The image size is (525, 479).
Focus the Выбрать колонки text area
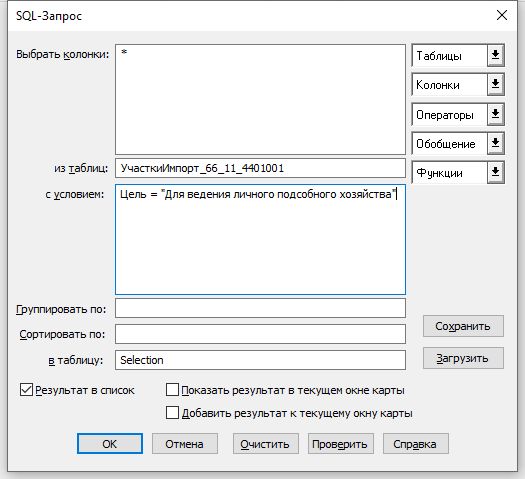point(260,99)
